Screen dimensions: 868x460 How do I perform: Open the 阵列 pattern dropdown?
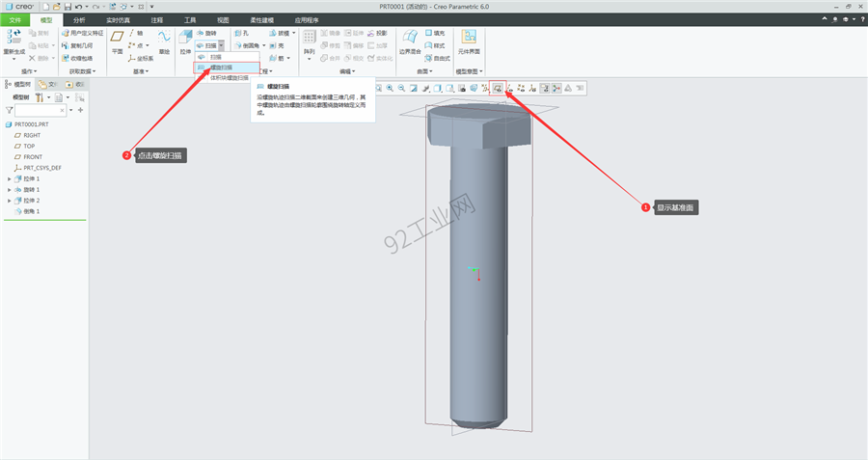pos(309,57)
